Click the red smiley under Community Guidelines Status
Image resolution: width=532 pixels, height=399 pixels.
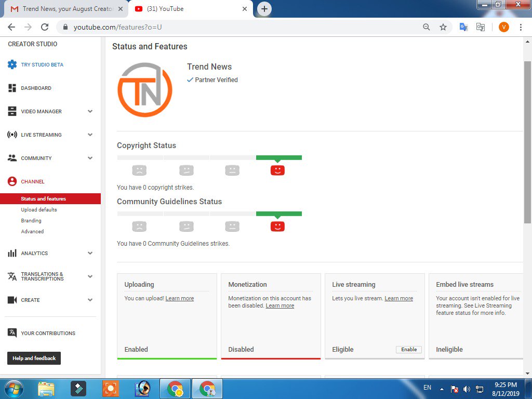[x=277, y=227]
